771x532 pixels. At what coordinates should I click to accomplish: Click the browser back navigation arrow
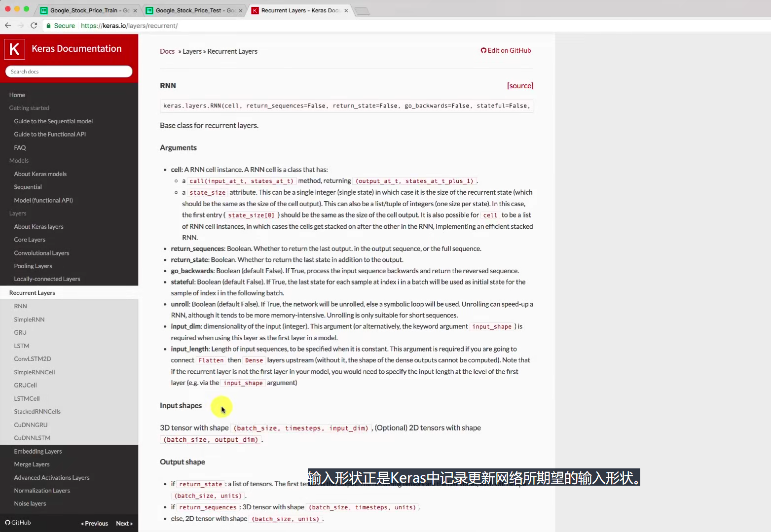click(x=8, y=26)
